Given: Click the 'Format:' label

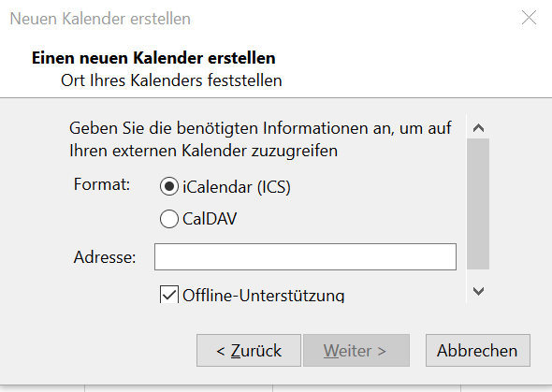Looking at the screenshot, I should click(x=102, y=184).
